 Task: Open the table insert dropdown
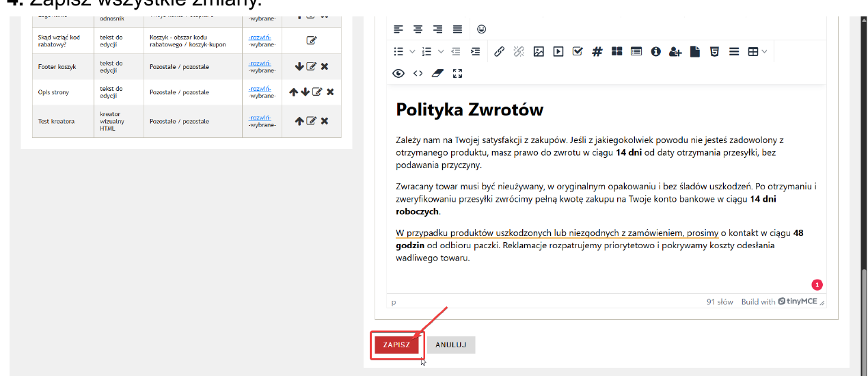coord(757,51)
